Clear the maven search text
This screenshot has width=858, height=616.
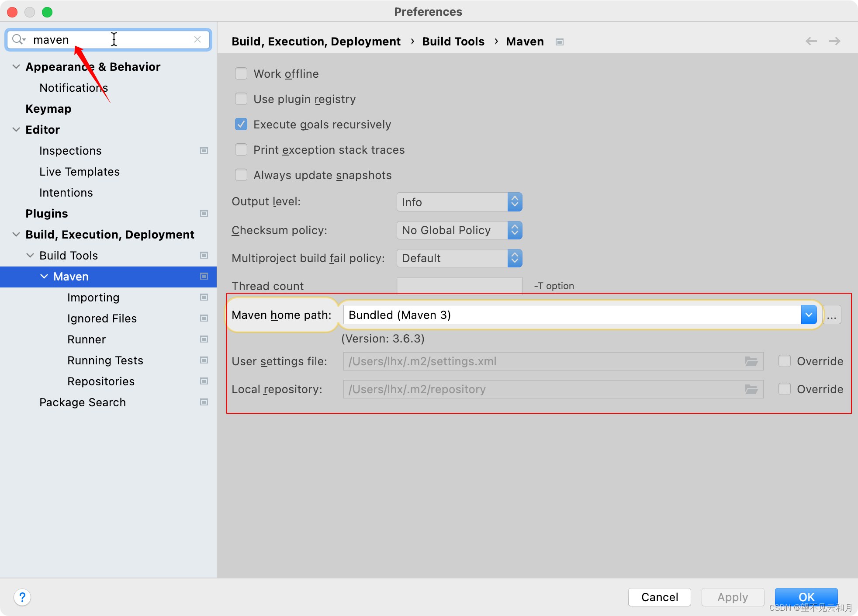(197, 39)
